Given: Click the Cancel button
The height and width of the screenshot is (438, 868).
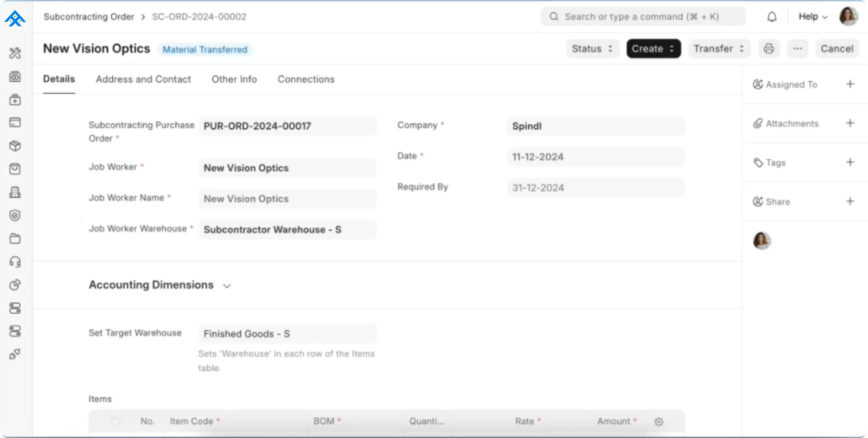Looking at the screenshot, I should tap(837, 49).
